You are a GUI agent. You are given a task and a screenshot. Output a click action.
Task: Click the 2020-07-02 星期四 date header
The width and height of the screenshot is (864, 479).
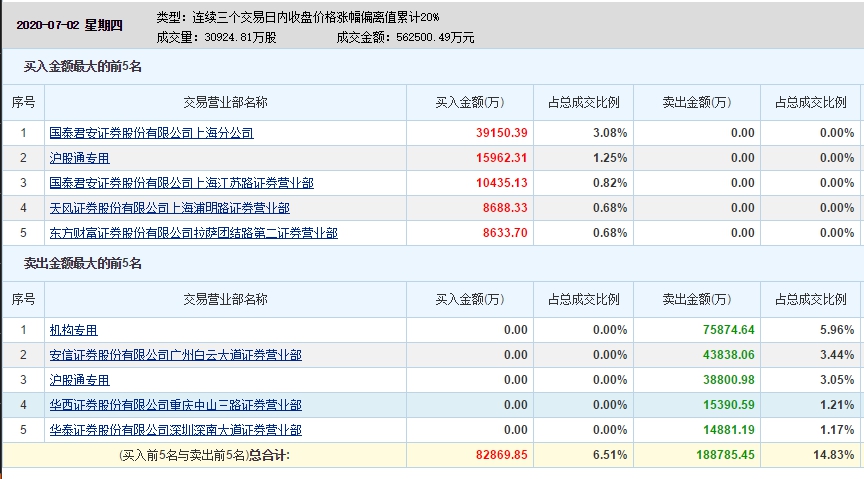[70, 26]
